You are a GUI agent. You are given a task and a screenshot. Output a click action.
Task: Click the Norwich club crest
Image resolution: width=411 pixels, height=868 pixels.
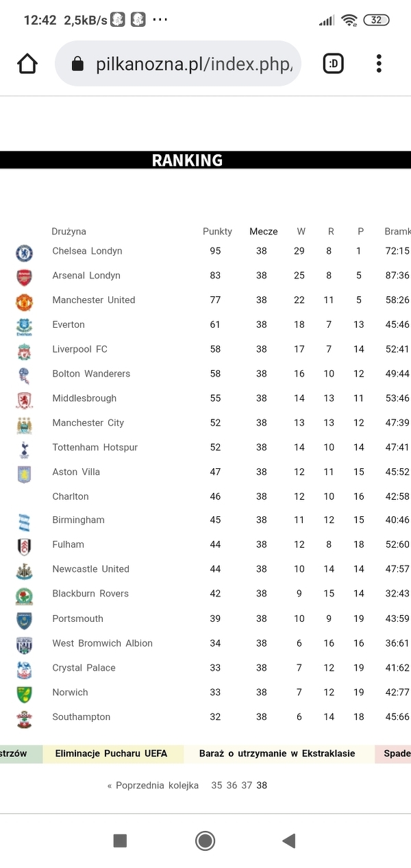24,694
